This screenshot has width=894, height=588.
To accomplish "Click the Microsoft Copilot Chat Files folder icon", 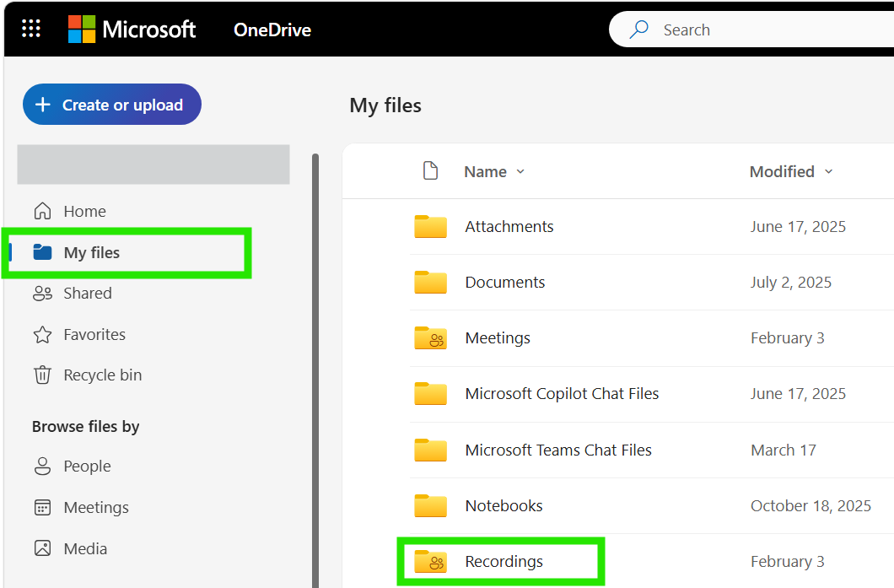I will click(x=430, y=393).
